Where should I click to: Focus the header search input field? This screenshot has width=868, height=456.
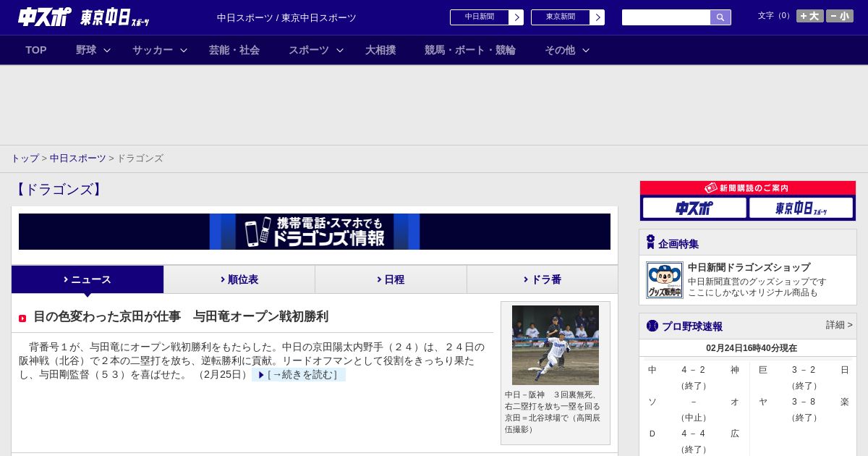[x=666, y=17]
